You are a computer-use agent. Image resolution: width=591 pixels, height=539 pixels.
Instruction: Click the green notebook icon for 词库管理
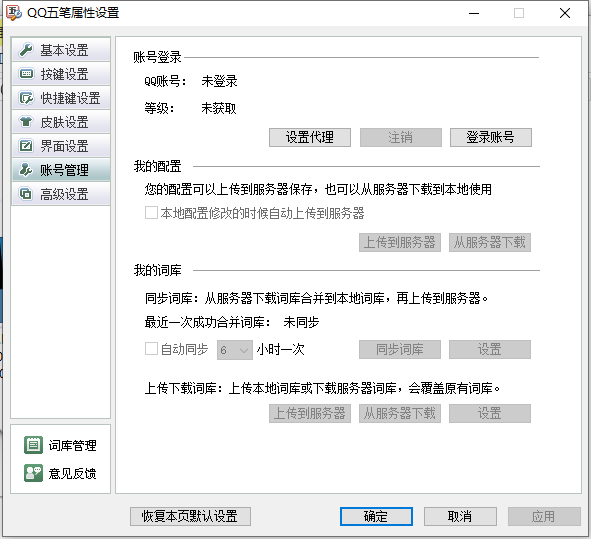[33, 445]
